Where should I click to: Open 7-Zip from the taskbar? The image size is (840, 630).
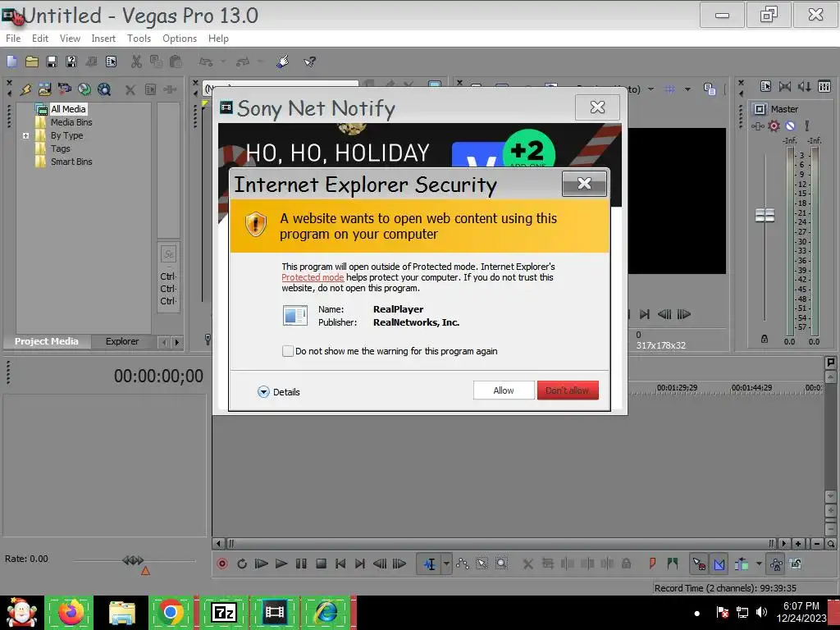tap(223, 612)
